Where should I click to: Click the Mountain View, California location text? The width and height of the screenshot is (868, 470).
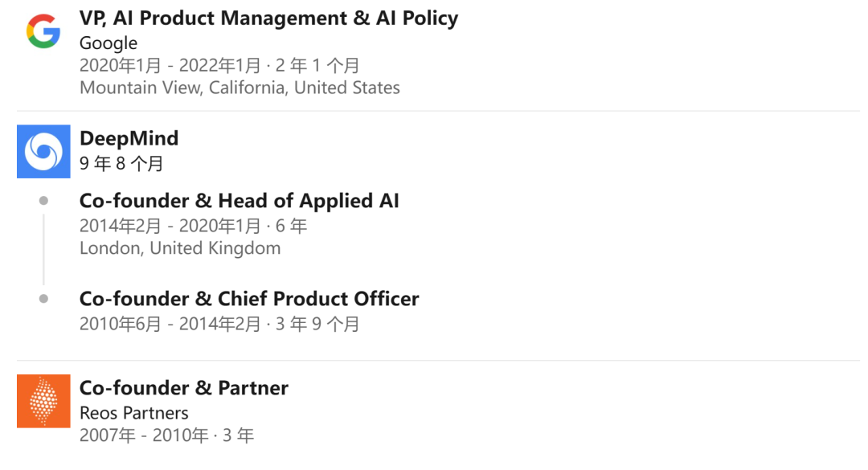click(x=240, y=88)
